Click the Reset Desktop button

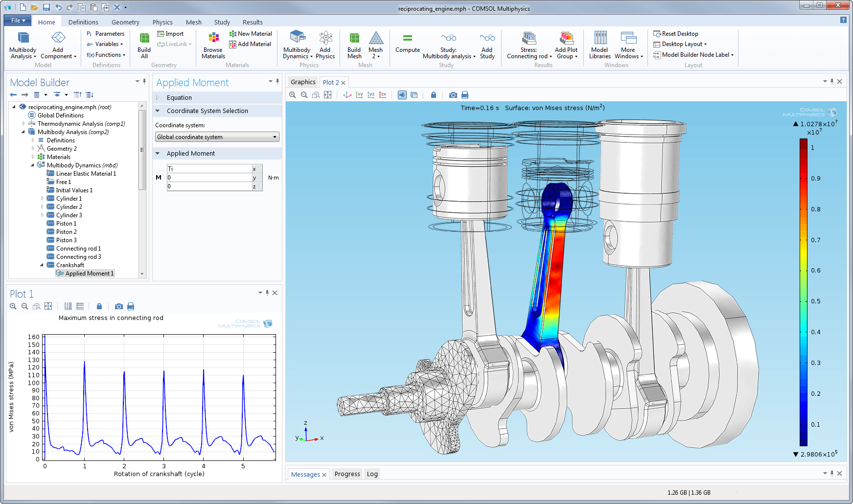pos(676,34)
